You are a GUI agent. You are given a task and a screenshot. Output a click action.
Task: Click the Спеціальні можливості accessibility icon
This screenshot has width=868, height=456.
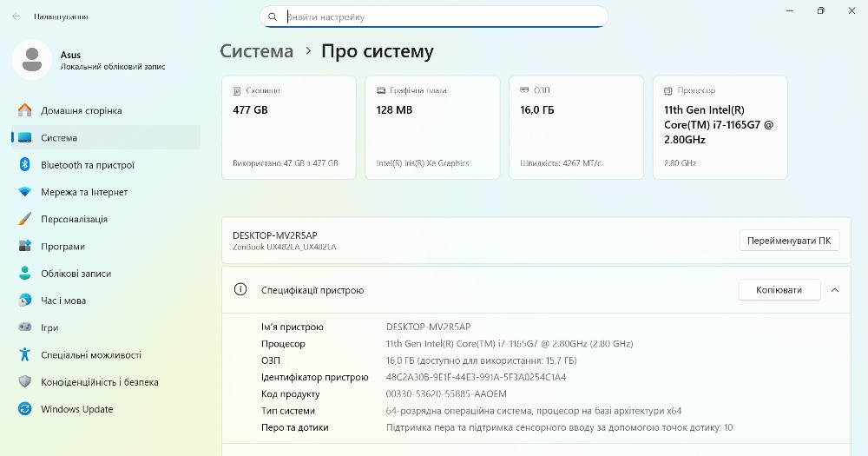point(25,354)
